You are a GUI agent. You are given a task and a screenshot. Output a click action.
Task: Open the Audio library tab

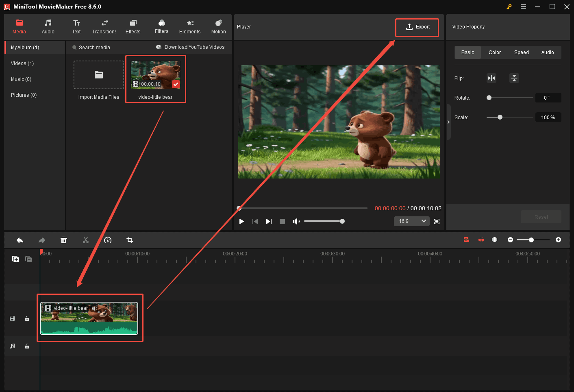coord(48,27)
